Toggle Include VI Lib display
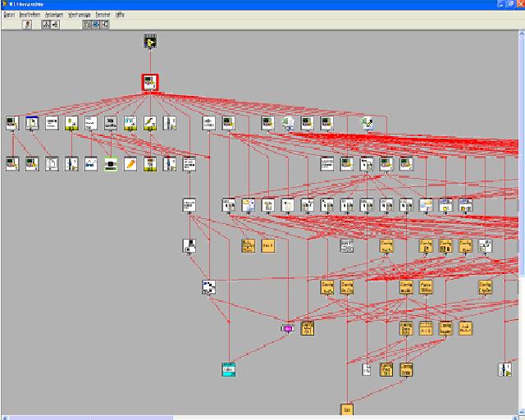 (x=87, y=25)
